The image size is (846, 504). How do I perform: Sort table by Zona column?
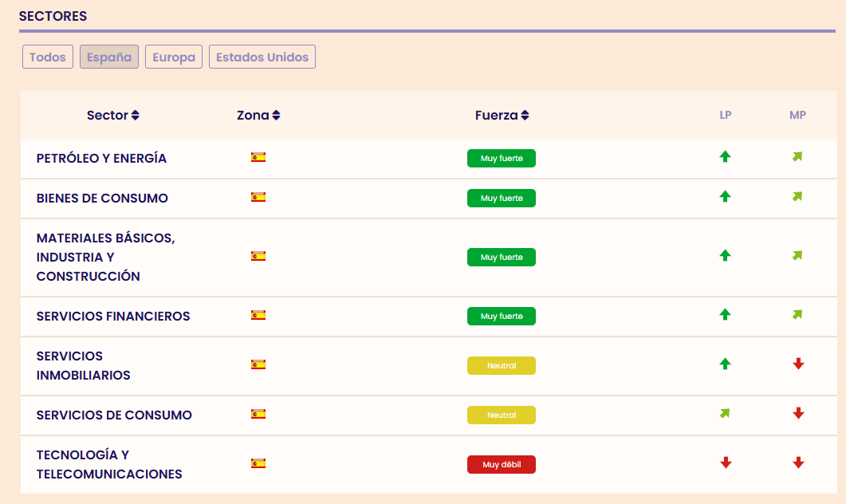[x=258, y=115]
